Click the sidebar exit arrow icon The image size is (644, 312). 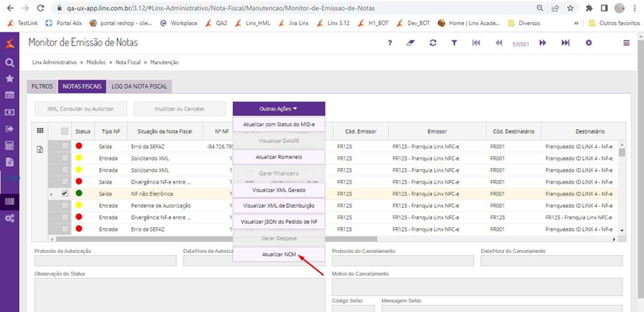click(10, 129)
